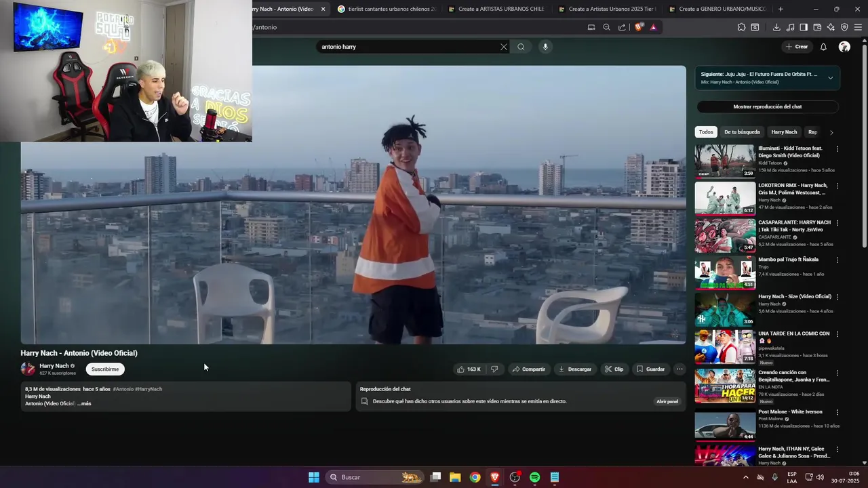Open YouTube notifications bell
This screenshot has width=868, height=488.
pyautogui.click(x=823, y=47)
